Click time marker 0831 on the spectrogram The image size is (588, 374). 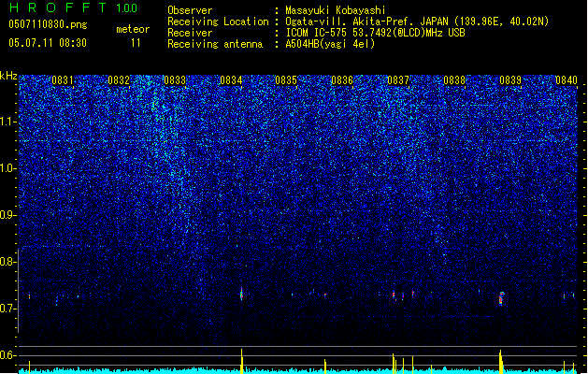63,80
